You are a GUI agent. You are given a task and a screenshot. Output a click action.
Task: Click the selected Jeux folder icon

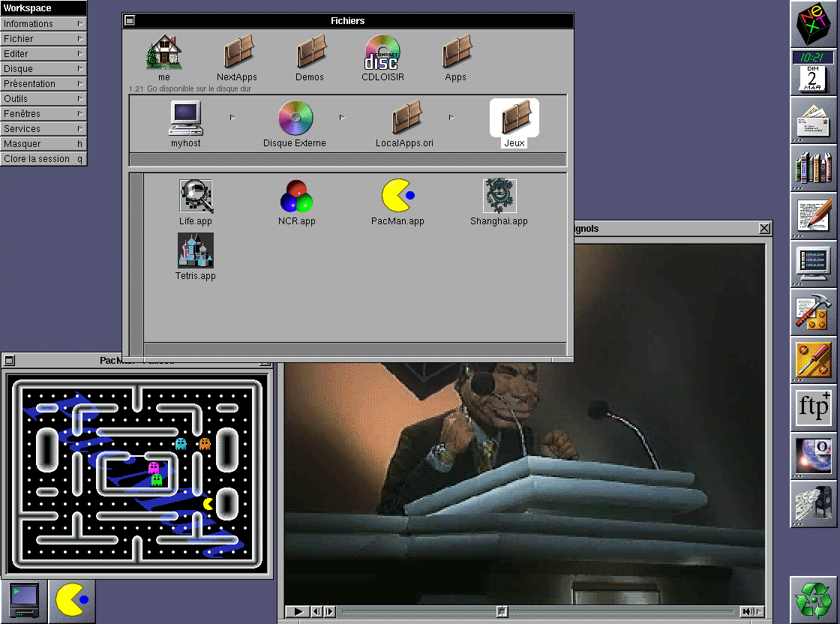[514, 117]
